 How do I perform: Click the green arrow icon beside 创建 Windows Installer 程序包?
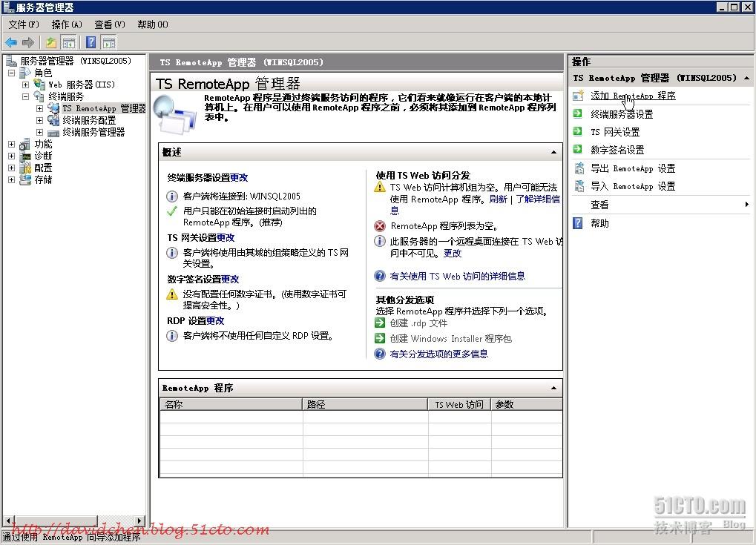click(380, 338)
